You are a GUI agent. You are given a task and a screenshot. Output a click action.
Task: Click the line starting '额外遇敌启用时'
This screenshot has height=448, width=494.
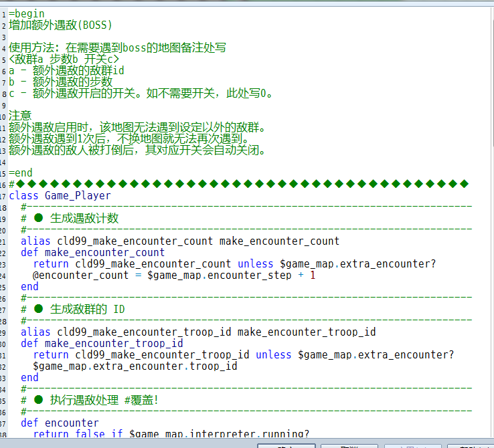tap(137, 128)
